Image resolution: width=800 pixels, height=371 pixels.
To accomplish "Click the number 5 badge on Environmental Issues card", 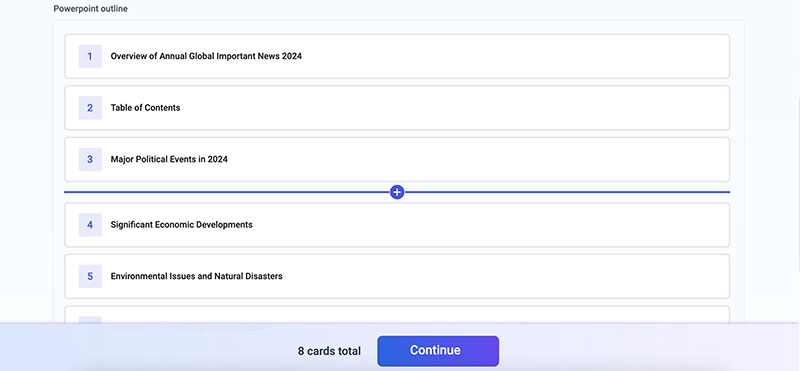I will click(90, 276).
